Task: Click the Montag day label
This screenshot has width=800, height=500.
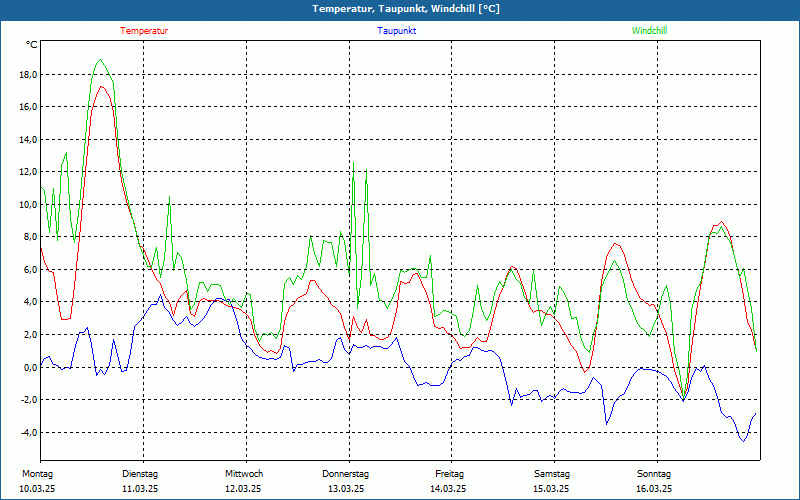Action: pyautogui.click(x=37, y=474)
